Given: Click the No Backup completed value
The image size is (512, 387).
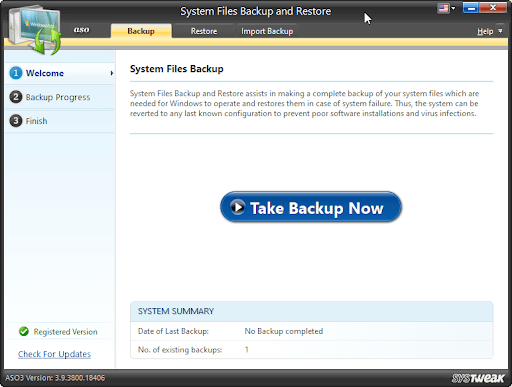Looking at the screenshot, I should click(x=284, y=331).
